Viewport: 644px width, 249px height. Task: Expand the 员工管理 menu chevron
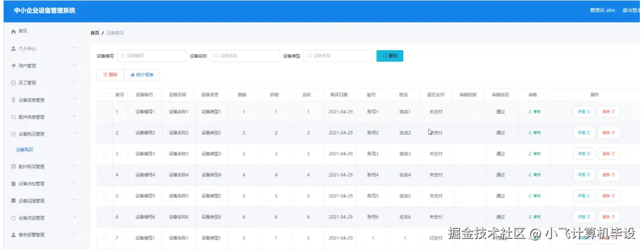pos(75,82)
